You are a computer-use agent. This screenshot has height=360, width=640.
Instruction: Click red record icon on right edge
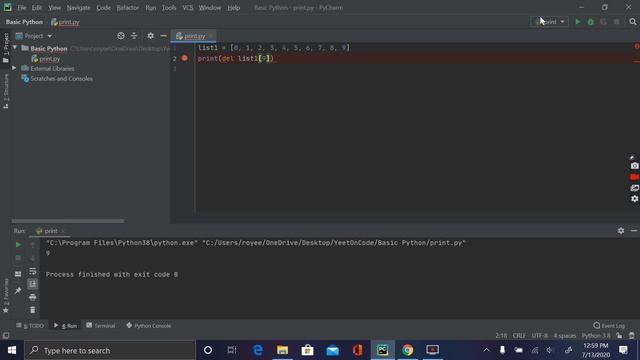pyautogui.click(x=634, y=177)
